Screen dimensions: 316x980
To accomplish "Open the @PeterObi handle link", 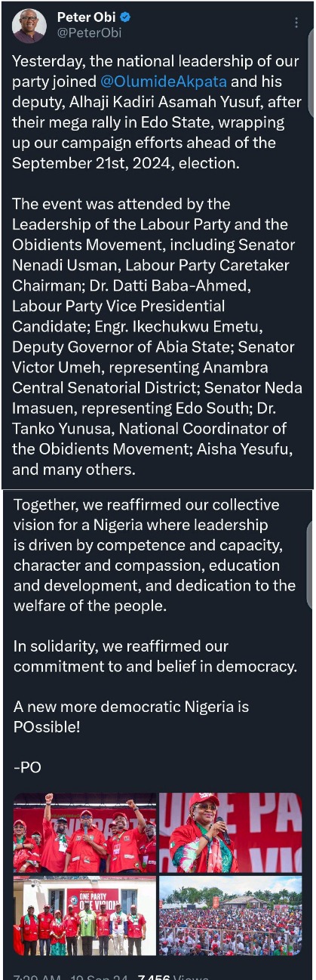I will [x=89, y=33].
